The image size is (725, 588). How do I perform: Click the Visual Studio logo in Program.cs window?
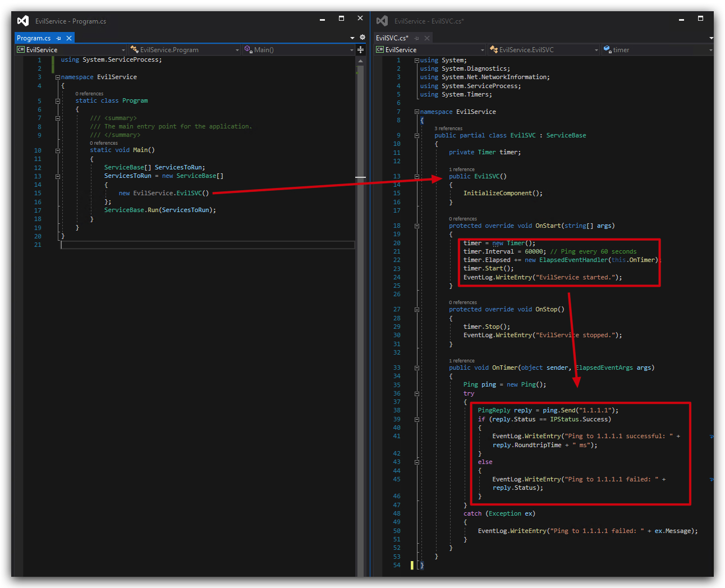point(22,21)
